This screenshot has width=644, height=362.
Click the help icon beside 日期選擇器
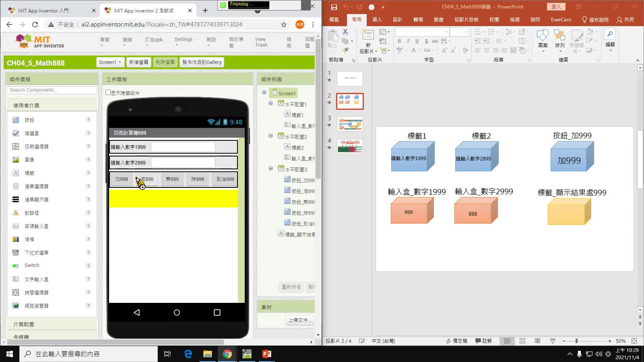(x=88, y=146)
